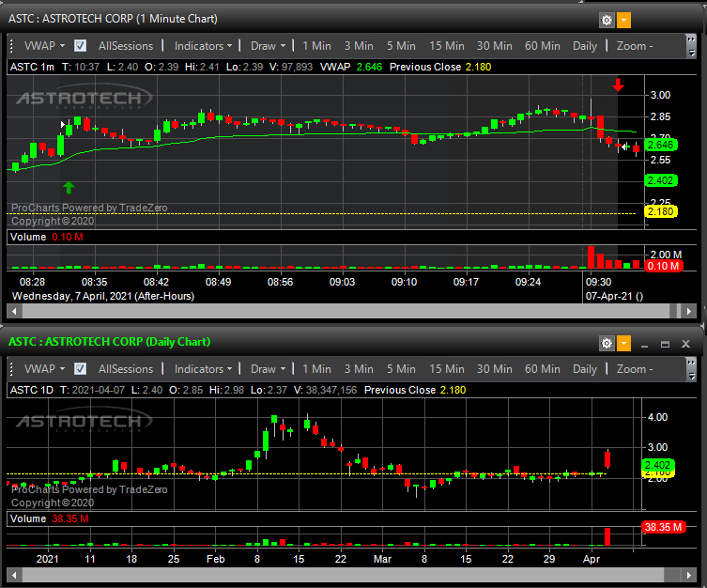Screen dimensions: 707x588
Task: Click orange arrow button on Daily Chart window
Action: tap(623, 343)
